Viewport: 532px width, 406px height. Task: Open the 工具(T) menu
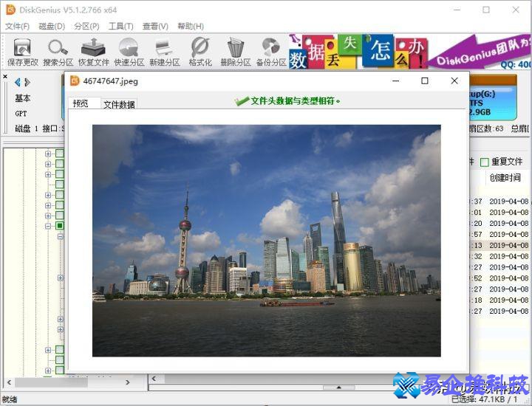click(120, 26)
